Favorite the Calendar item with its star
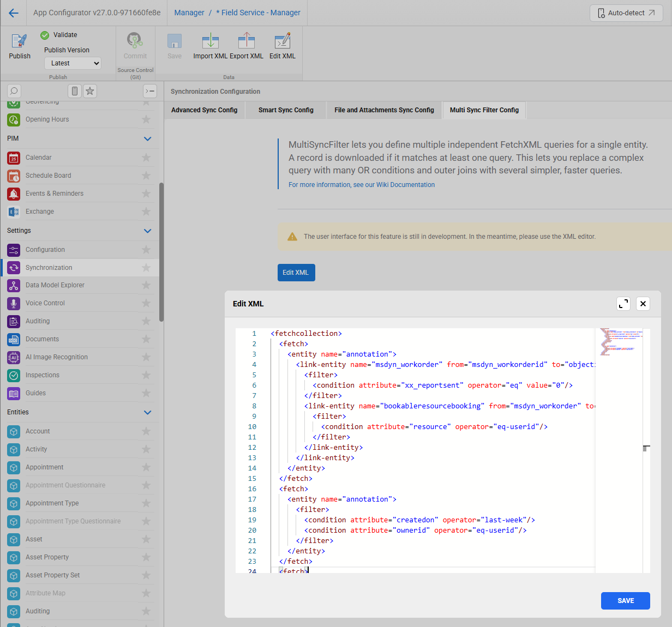The image size is (672, 627). pyautogui.click(x=146, y=158)
